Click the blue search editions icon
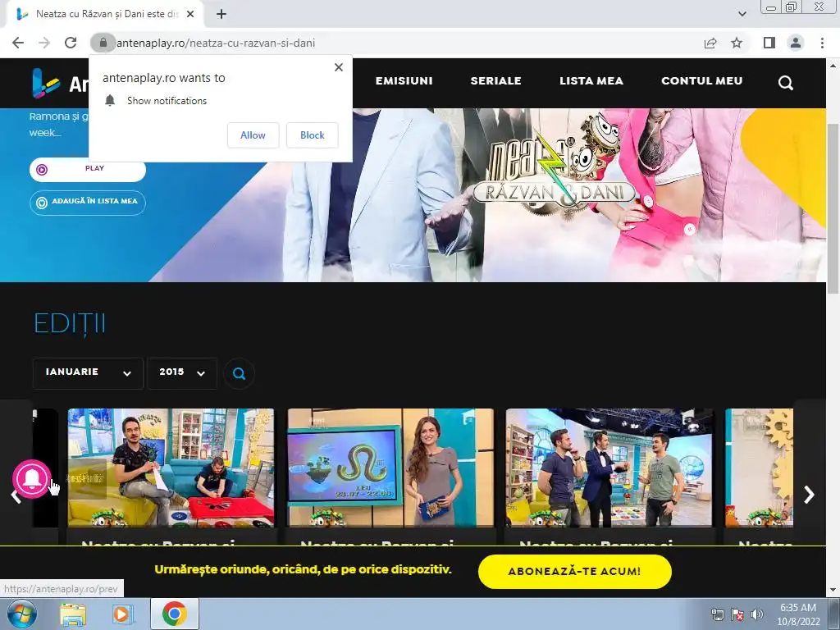The width and height of the screenshot is (840, 630). 239,373
